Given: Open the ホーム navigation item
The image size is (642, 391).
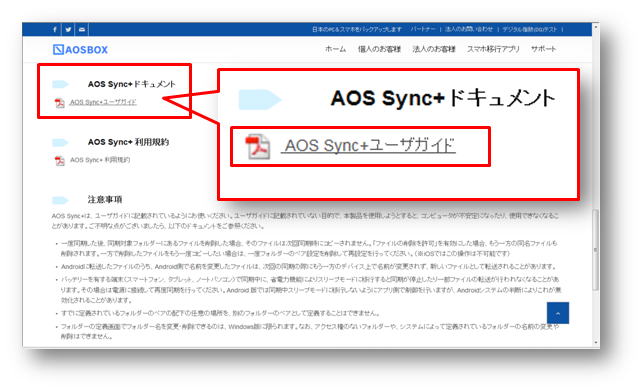Looking at the screenshot, I should (335, 49).
